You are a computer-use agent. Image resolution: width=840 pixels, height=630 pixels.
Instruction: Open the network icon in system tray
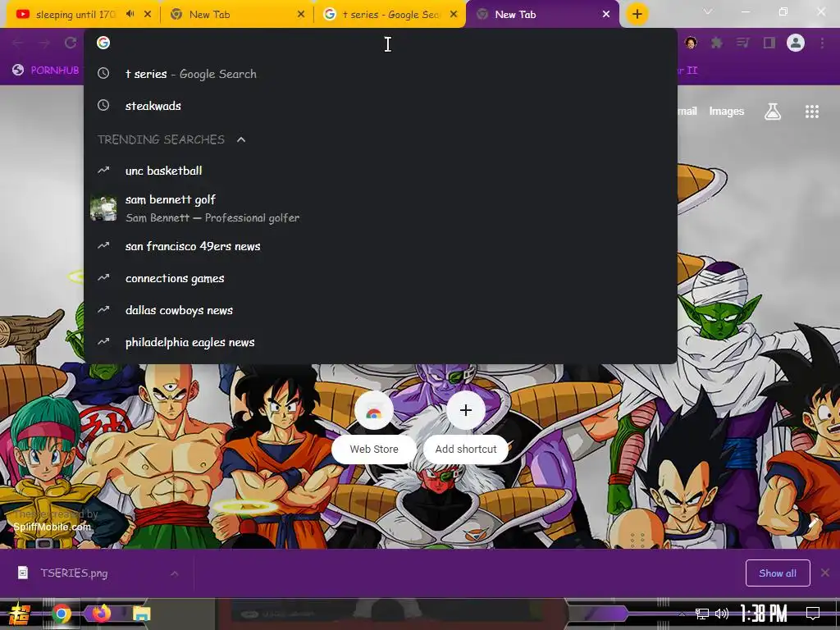701,614
